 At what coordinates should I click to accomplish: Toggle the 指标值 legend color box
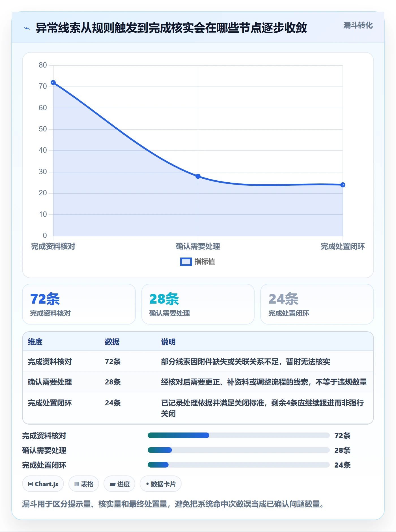point(186,262)
